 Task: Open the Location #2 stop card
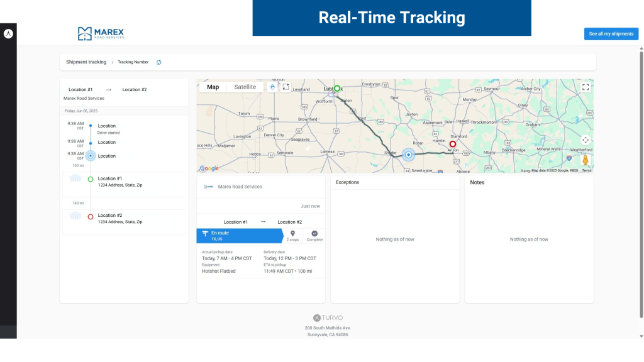(124, 219)
